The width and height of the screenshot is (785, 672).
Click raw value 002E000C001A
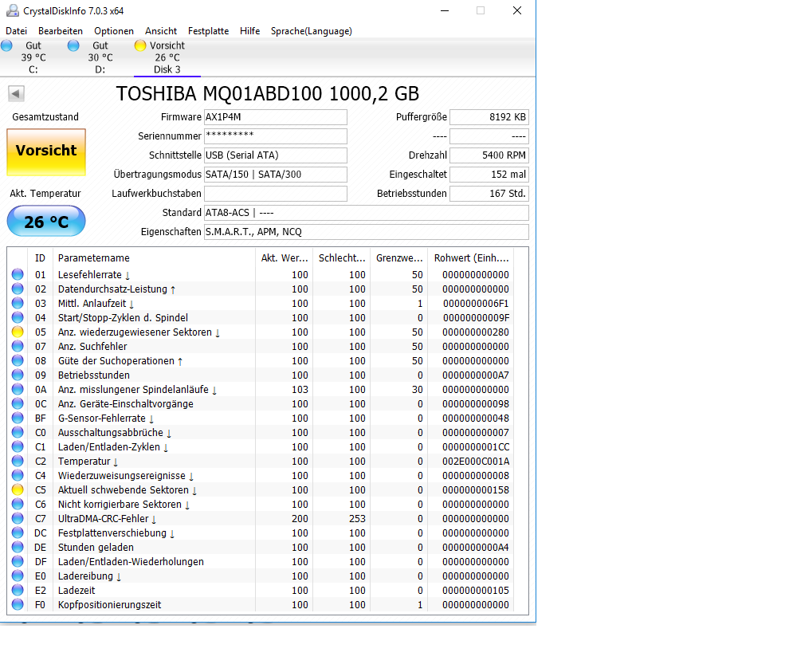(x=476, y=462)
